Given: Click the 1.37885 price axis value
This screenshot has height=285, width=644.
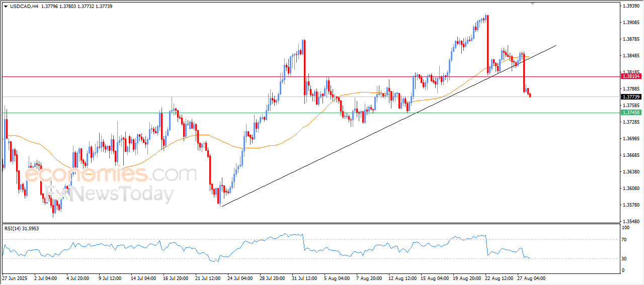Looking at the screenshot, I should pyautogui.click(x=631, y=89).
